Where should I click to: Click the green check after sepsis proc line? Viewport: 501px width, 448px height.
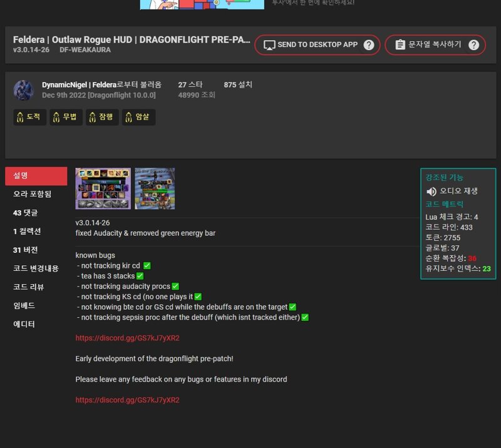(305, 317)
